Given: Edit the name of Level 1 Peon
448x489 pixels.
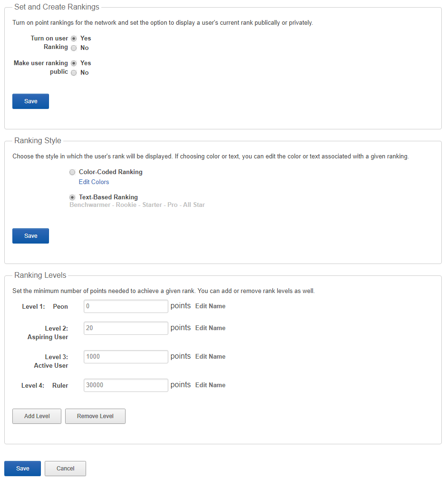Looking at the screenshot, I should coord(210,306).
